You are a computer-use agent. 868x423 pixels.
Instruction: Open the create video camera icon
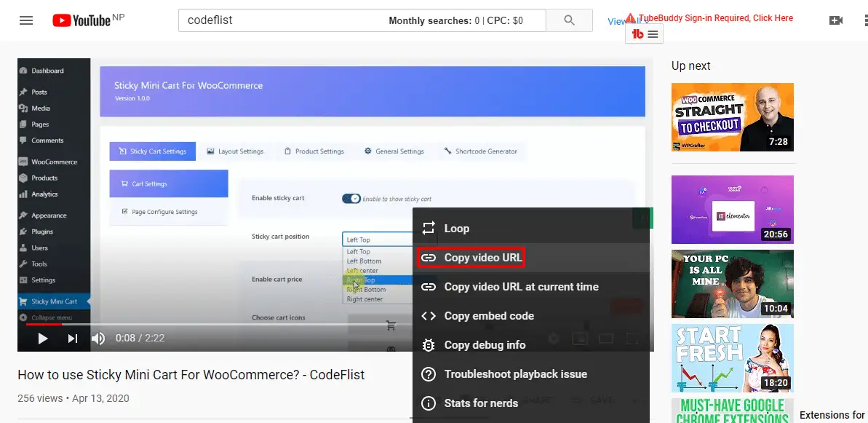click(835, 20)
